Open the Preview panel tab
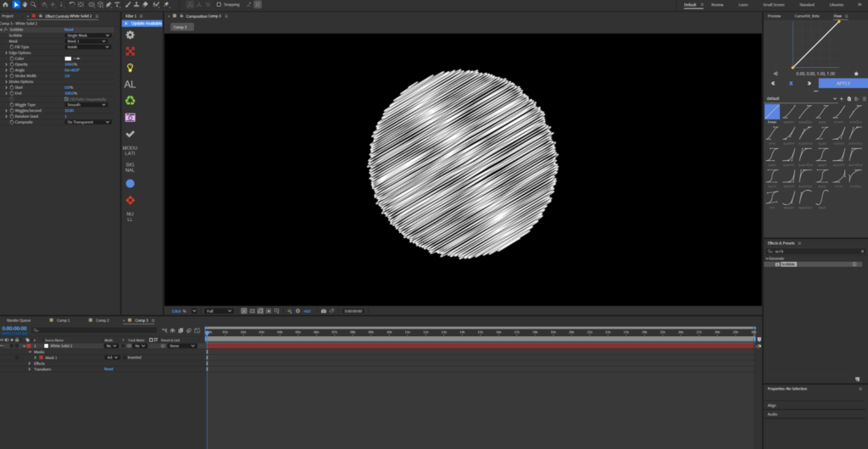Image resolution: width=868 pixels, height=449 pixels. tap(774, 16)
